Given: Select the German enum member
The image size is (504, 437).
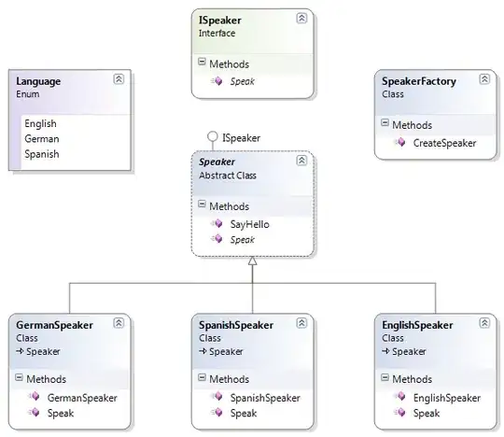Looking at the screenshot, I should 42,138.
